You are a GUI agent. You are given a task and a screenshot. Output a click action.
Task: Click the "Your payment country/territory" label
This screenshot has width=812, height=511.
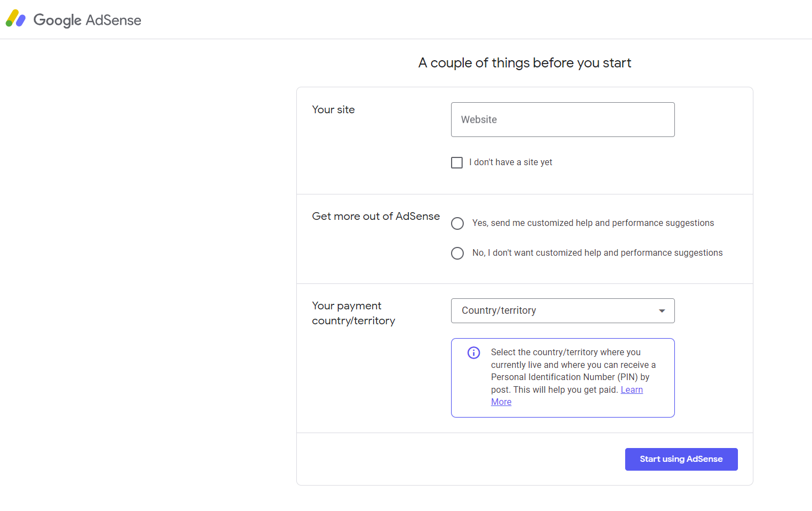pos(353,313)
